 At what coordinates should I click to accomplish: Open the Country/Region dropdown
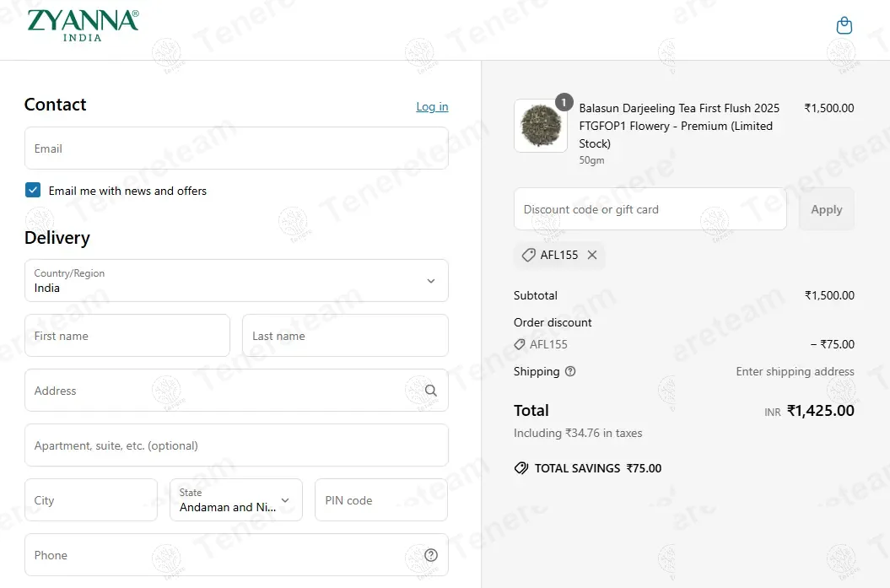236,280
